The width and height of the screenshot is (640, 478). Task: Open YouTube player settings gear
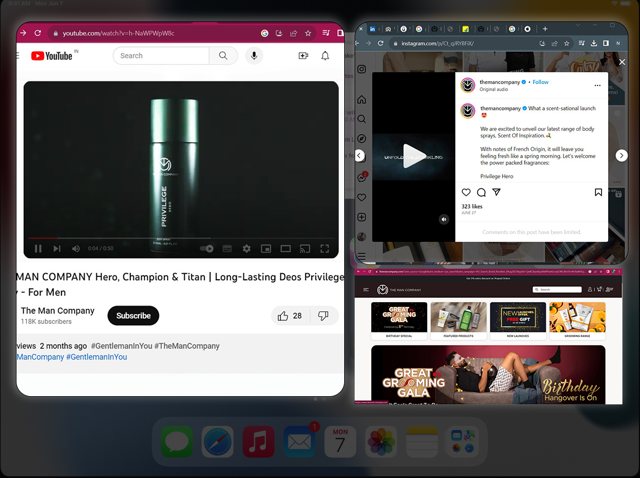coord(247,249)
